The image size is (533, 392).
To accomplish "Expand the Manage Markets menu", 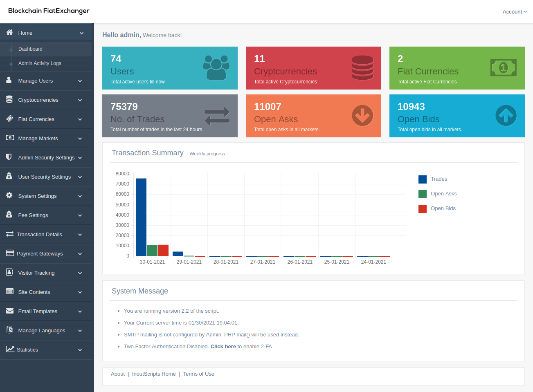I will click(38, 138).
